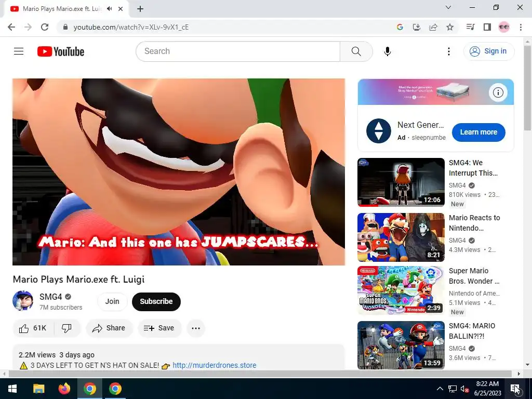Open the tab search chevron
This screenshot has height=399, width=532.
[448, 7]
